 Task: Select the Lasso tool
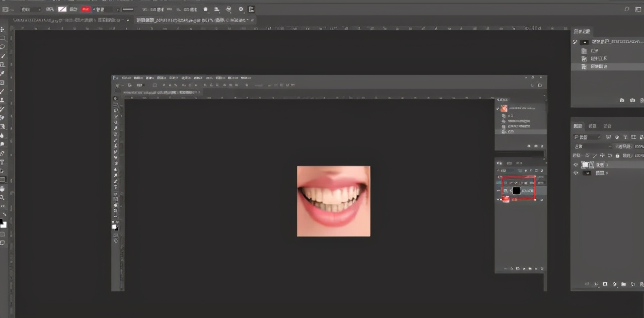[x=3, y=46]
